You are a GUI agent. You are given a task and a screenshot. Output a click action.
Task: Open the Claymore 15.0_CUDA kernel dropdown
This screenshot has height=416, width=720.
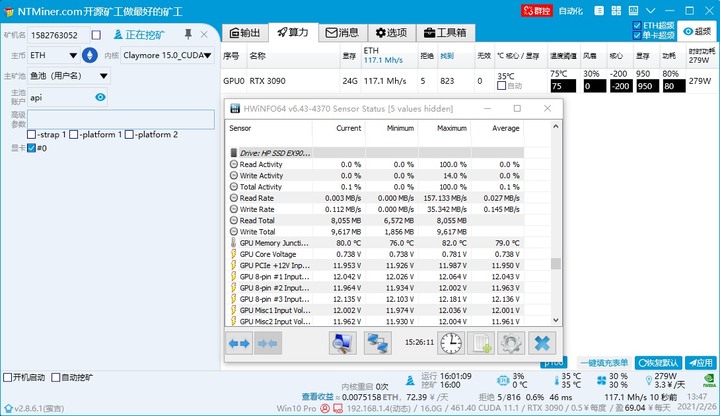(167, 55)
